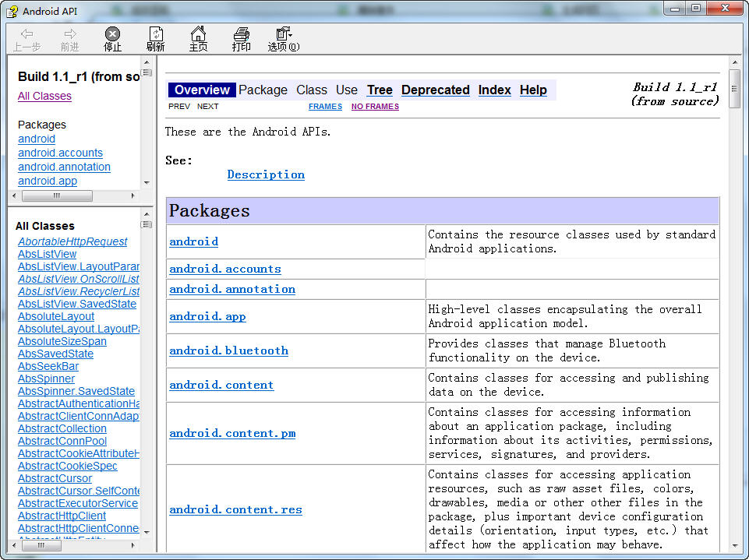Click the FRAMES link

(325, 107)
